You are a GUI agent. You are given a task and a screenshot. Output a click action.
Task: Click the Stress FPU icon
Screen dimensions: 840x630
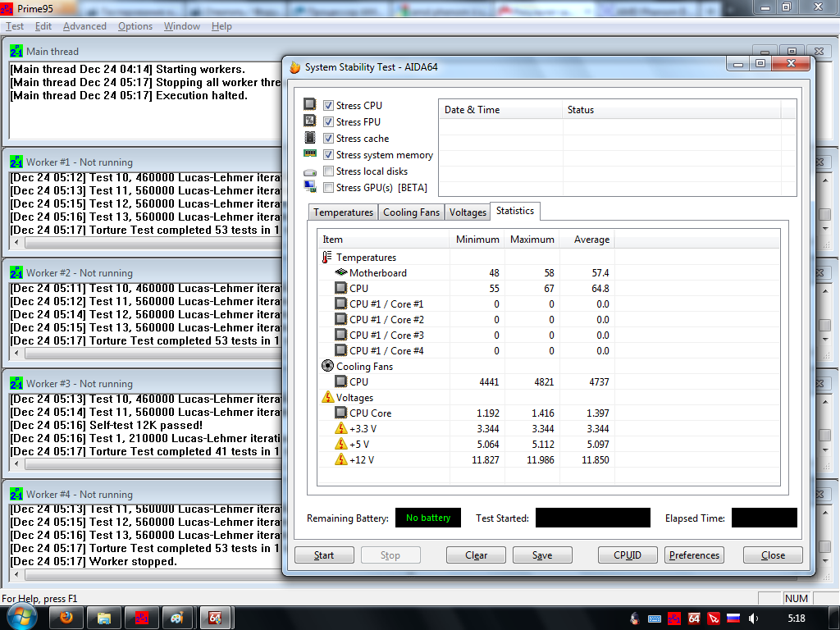[309, 121]
